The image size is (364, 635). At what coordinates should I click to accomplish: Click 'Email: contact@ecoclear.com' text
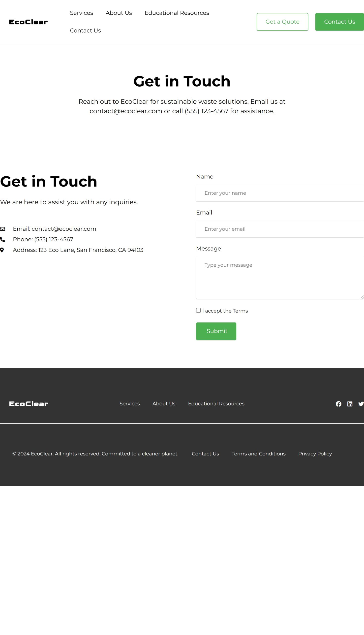click(55, 229)
